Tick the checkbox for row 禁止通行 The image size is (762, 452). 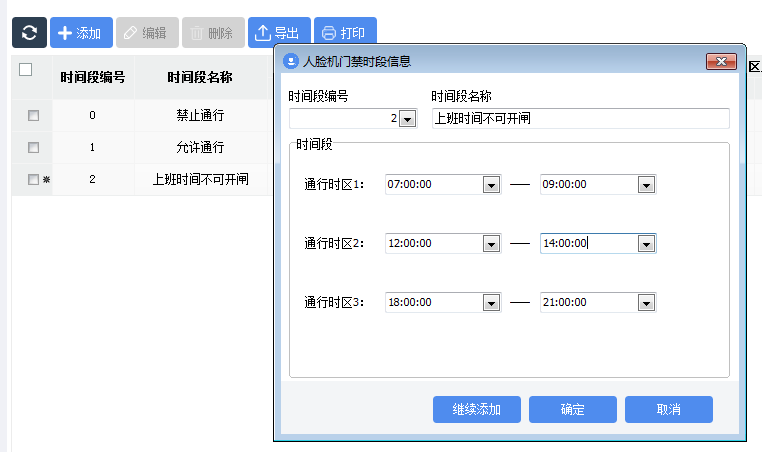coord(34,115)
